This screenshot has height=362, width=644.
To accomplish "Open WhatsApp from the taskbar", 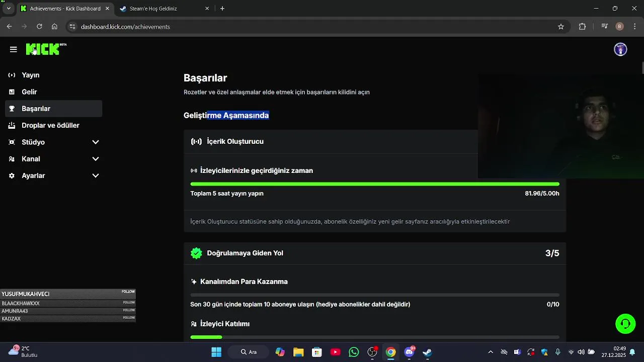I will (354, 352).
